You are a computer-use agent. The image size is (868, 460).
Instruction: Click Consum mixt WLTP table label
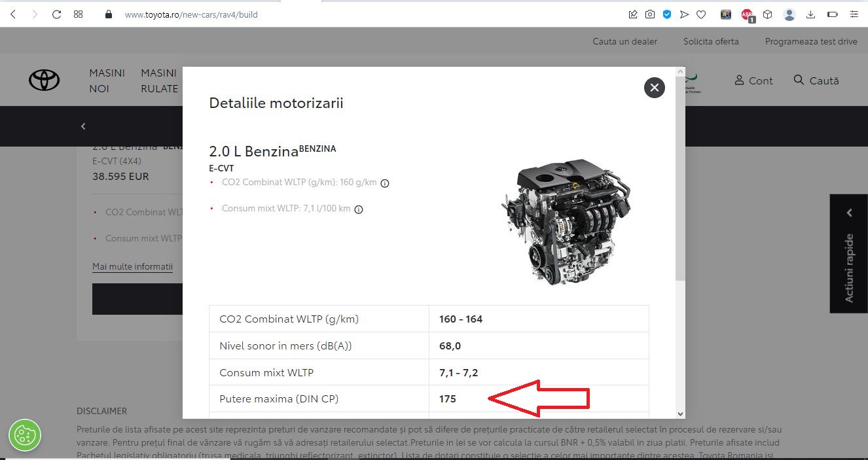tap(266, 372)
